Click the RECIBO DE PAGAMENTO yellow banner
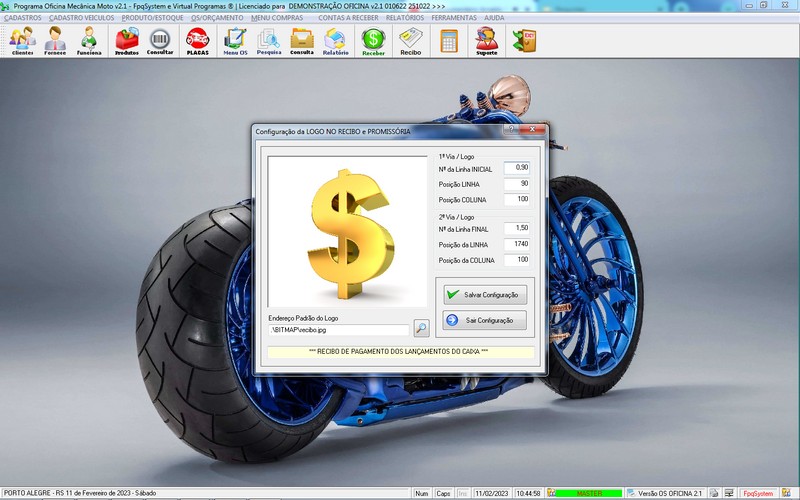The width and height of the screenshot is (800, 500). click(x=401, y=352)
